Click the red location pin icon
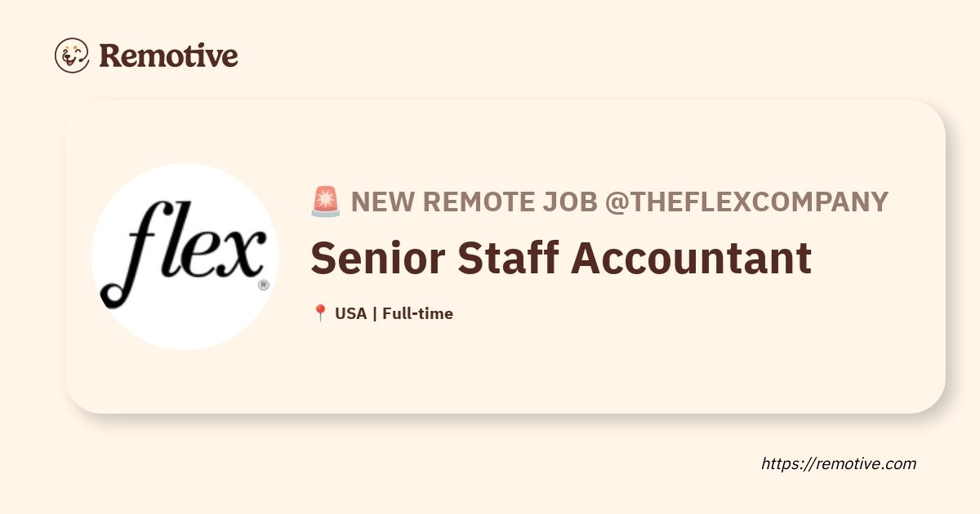The height and width of the screenshot is (514, 980). (x=320, y=313)
